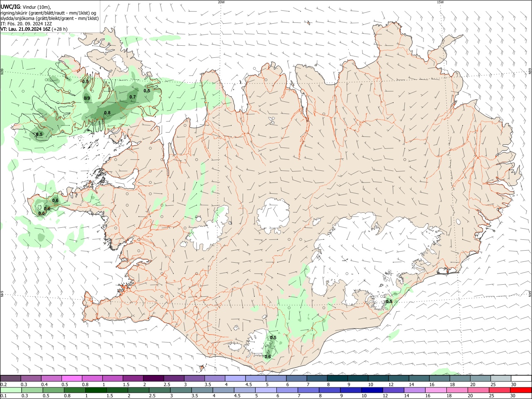Pick the lower-row blue swatch labeled 7
Screen dimensions: 532x399
tap(308, 390)
